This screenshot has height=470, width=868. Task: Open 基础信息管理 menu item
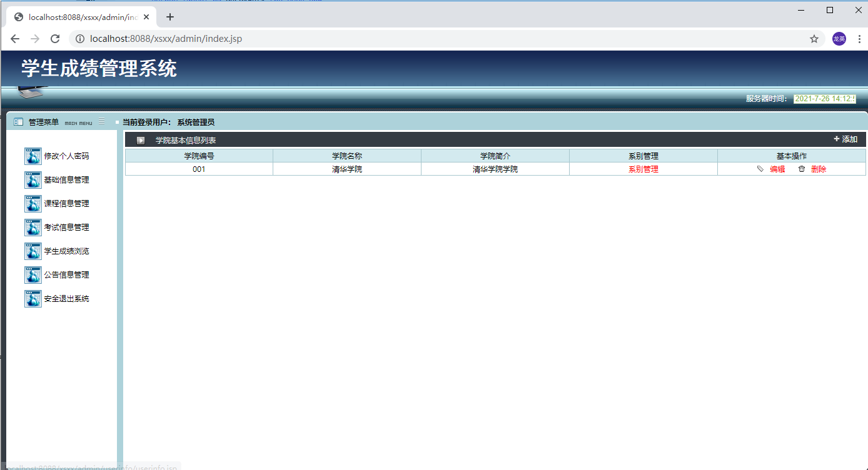point(66,180)
